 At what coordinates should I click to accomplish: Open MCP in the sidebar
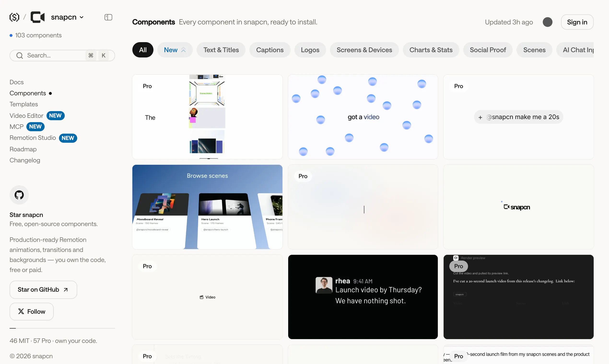pos(17,127)
